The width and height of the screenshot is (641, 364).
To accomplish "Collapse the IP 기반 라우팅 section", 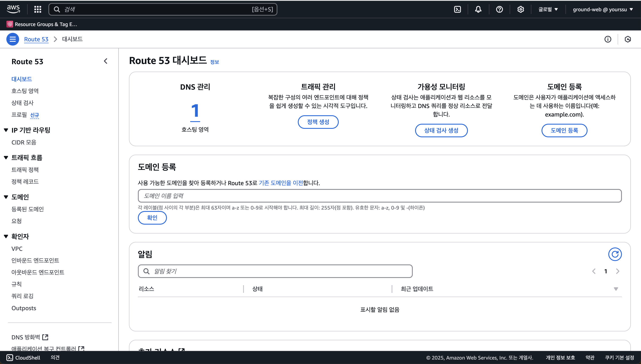I will [x=6, y=130].
